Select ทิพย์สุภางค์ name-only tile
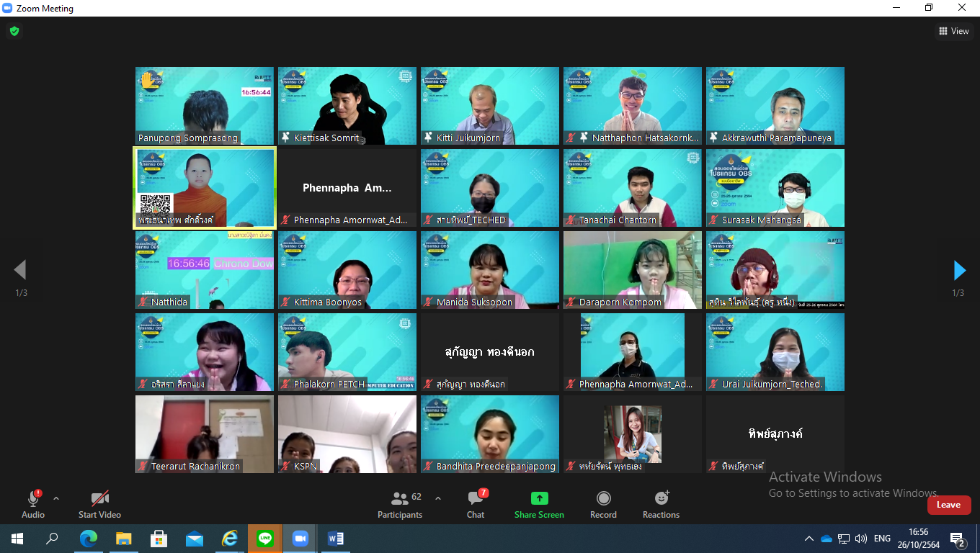 click(x=775, y=434)
